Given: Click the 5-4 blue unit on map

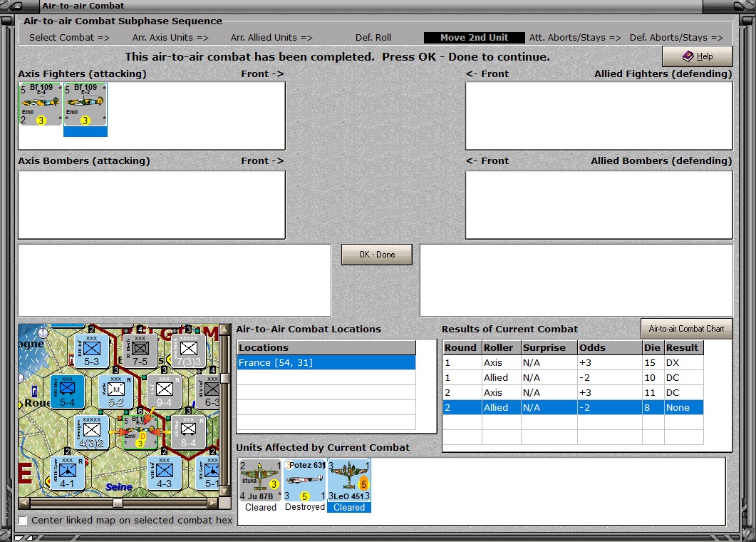Looking at the screenshot, I should 68,392.
